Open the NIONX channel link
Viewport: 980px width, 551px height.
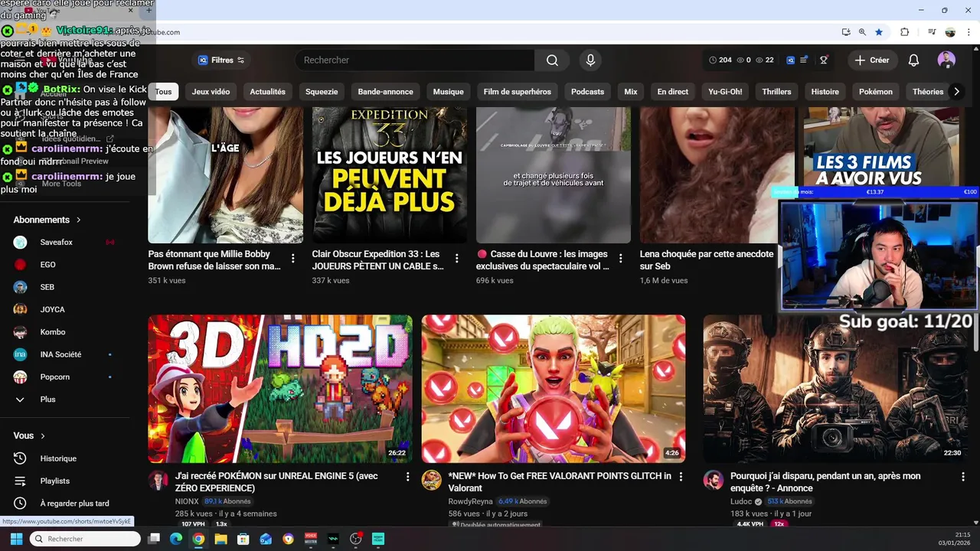coord(187,502)
